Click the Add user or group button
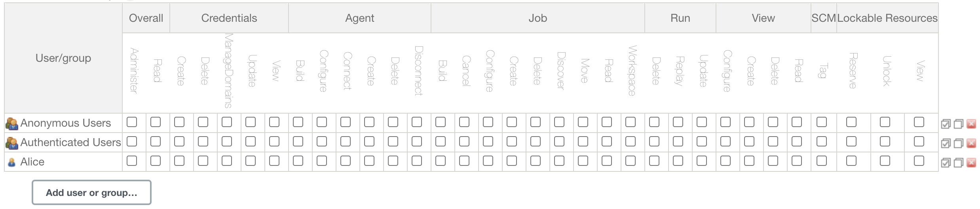This screenshot has width=980, height=209. click(91, 193)
